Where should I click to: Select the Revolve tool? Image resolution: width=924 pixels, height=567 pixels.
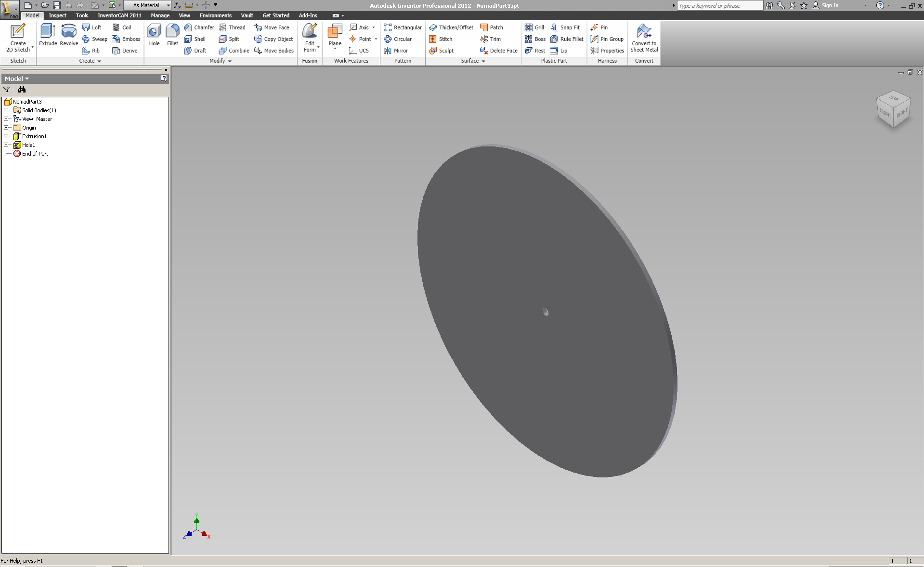[69, 35]
